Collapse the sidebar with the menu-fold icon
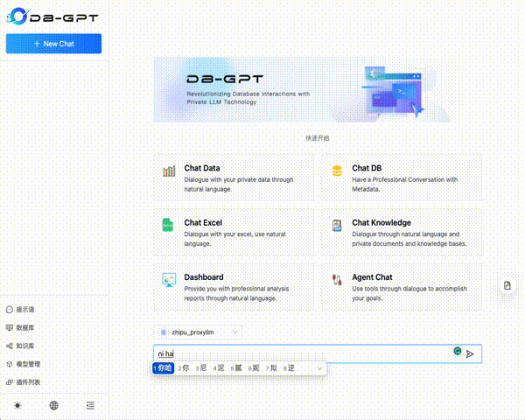525x420 pixels. click(90, 406)
